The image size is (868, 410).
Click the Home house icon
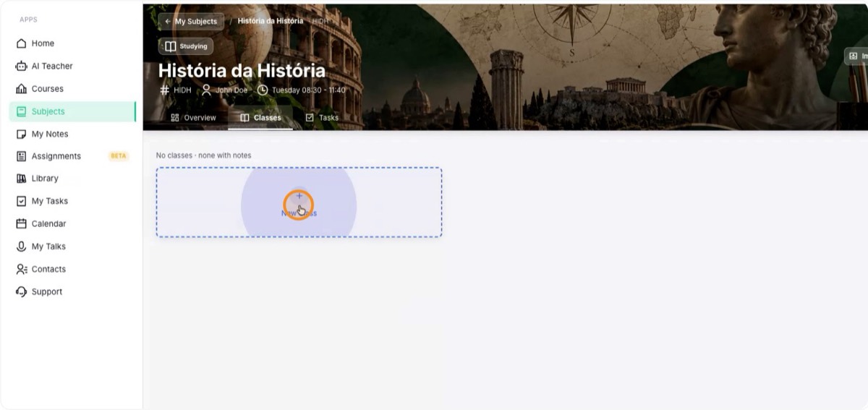point(21,43)
